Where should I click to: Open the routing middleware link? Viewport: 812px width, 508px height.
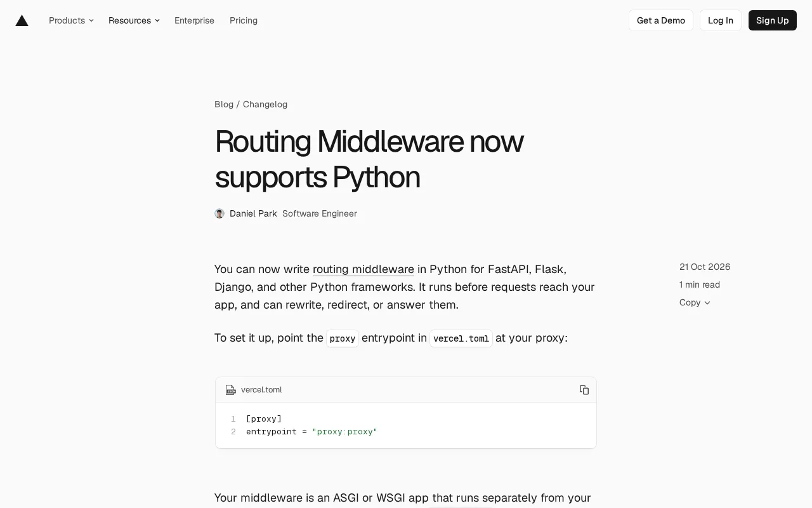[363, 269]
